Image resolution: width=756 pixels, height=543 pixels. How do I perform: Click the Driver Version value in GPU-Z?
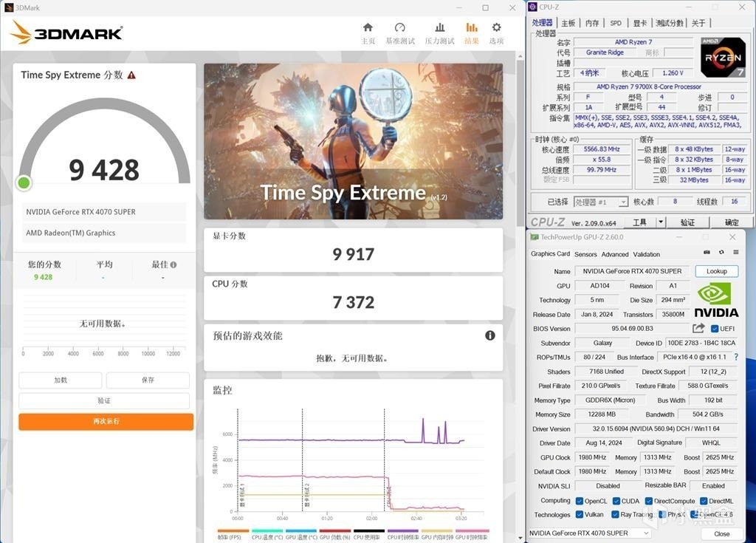point(656,428)
